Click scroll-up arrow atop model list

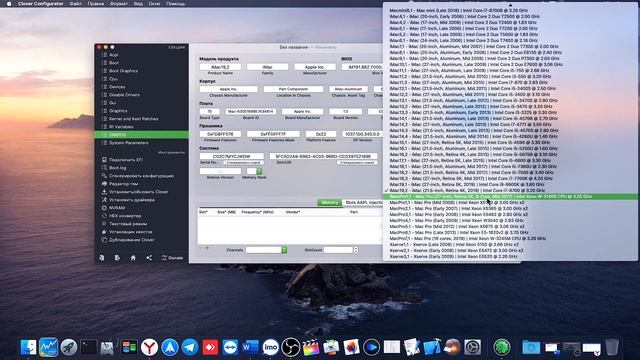(510, 5)
